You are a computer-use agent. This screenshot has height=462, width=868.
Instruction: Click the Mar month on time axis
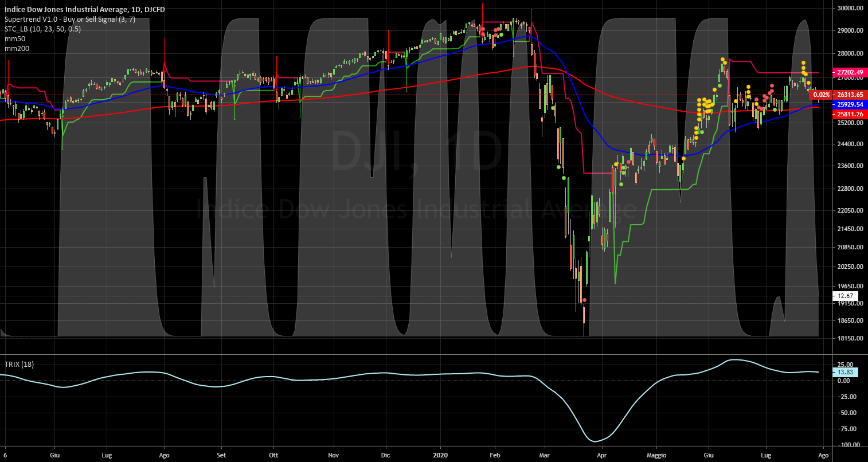click(x=545, y=455)
